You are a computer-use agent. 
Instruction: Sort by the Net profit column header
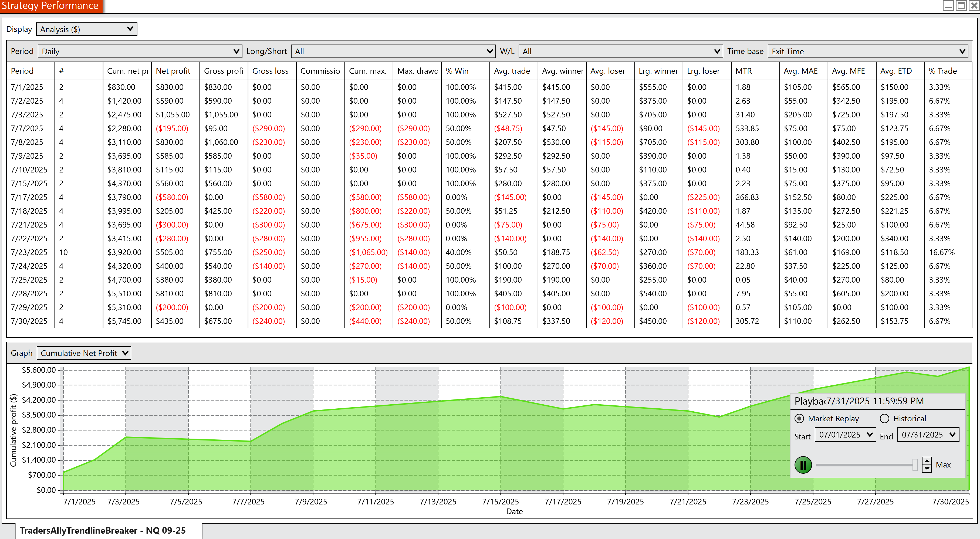tap(173, 71)
